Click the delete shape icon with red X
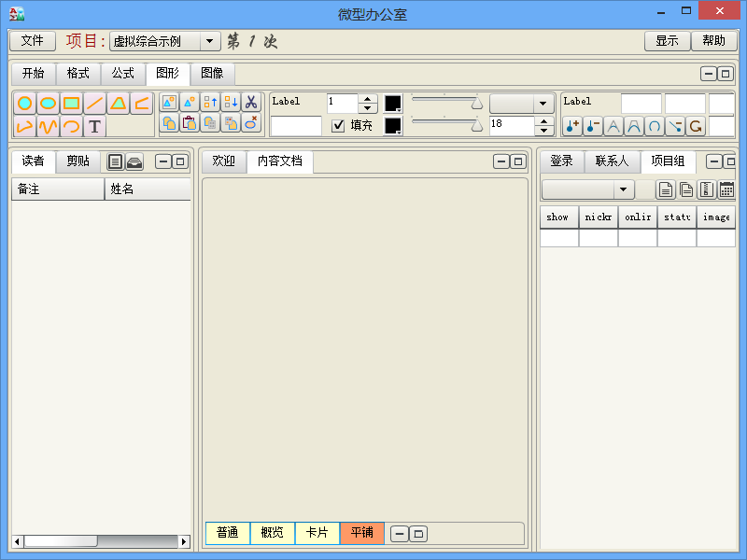Image resolution: width=747 pixels, height=560 pixels. click(251, 123)
